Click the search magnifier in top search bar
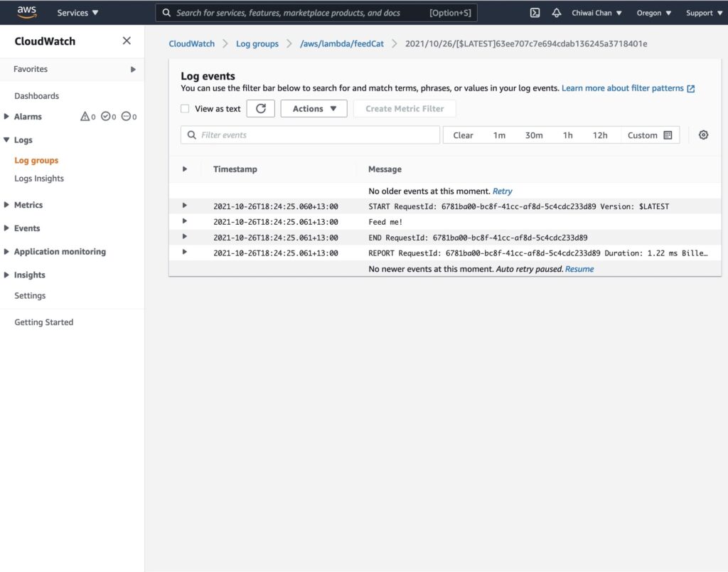The height and width of the screenshot is (572, 728). click(166, 13)
